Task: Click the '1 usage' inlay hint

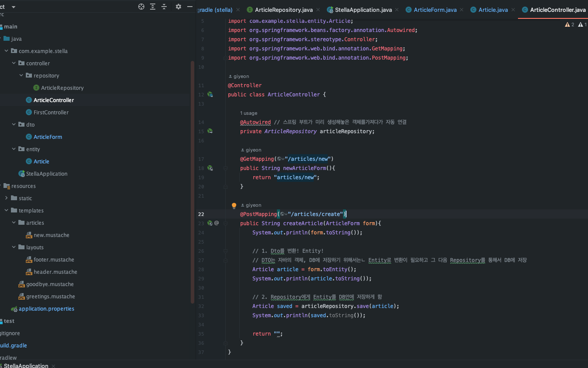Action: (248, 113)
